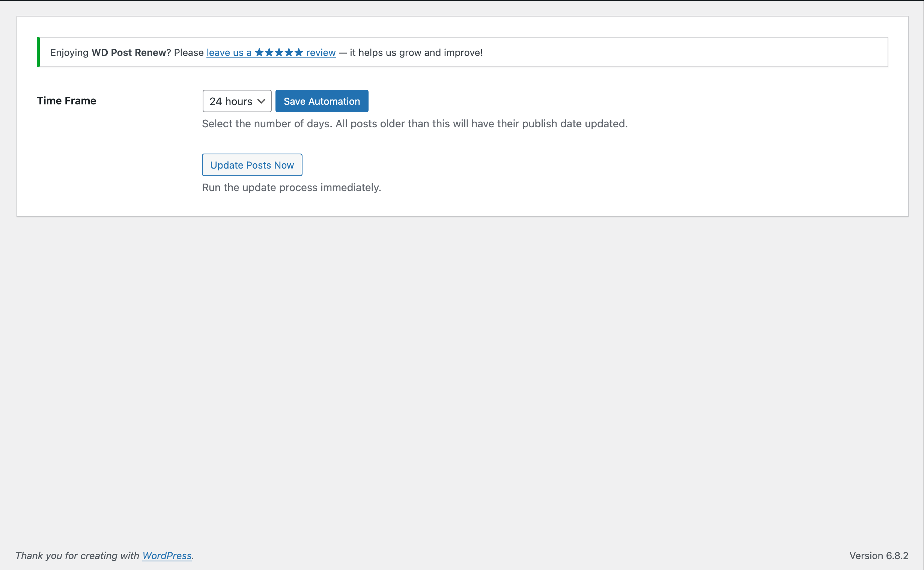924x570 pixels.
Task: Click the fourth star in the review link
Action: pyautogui.click(x=289, y=53)
